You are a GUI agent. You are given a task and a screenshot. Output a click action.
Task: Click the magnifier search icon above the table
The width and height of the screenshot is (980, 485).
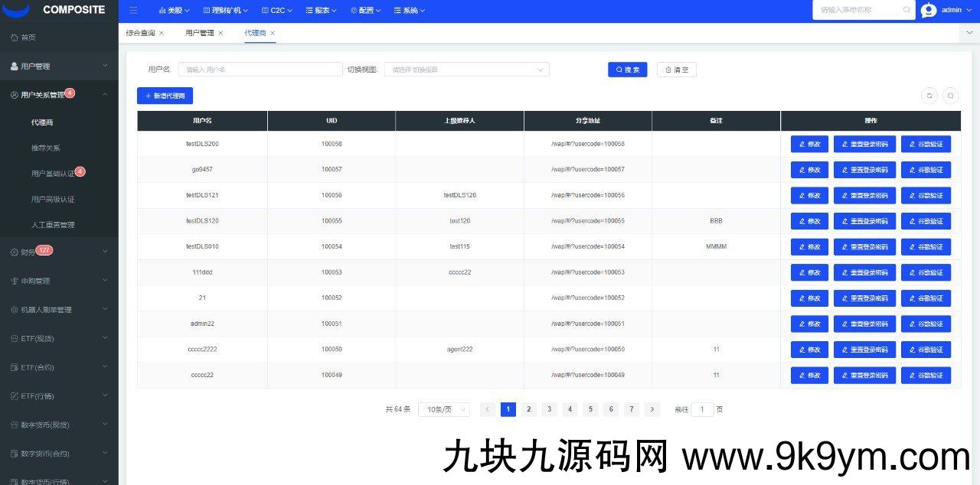950,96
